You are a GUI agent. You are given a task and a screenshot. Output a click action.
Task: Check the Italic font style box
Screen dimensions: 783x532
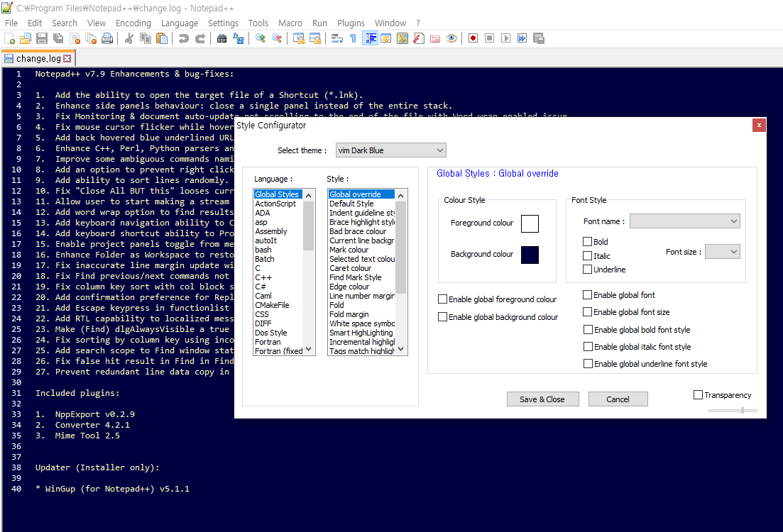click(588, 255)
